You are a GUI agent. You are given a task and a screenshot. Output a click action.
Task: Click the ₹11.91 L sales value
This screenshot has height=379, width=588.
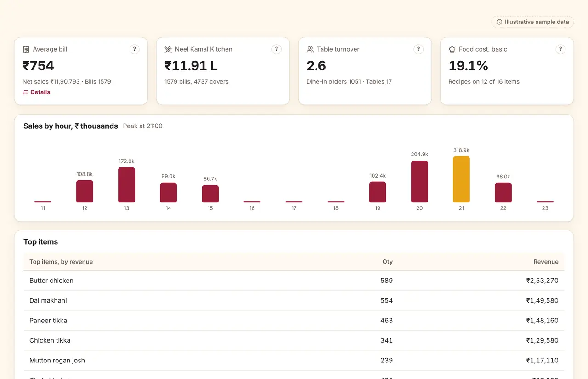(191, 66)
